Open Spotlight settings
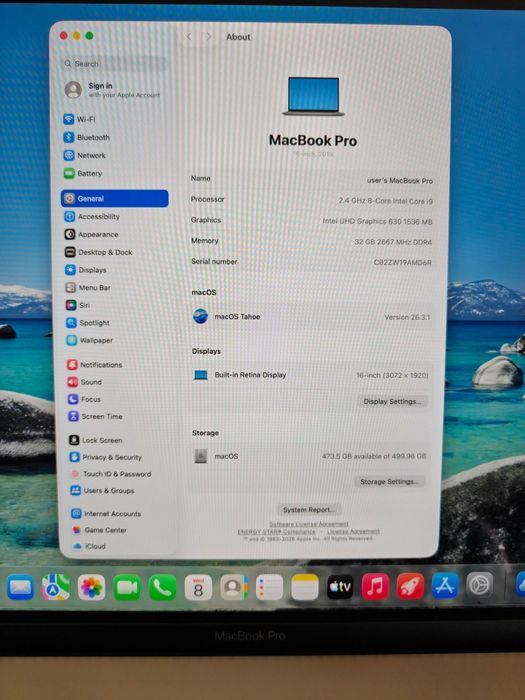 [88, 323]
